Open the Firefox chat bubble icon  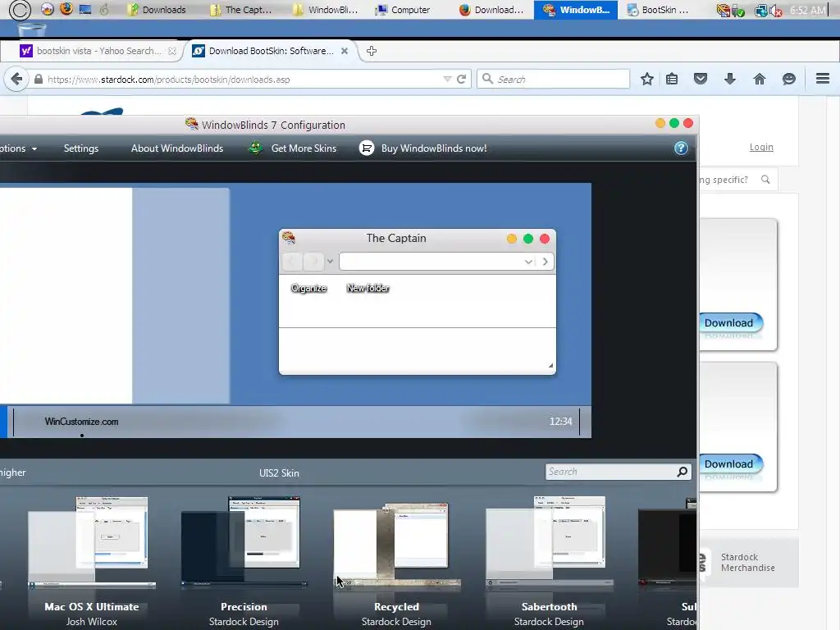tap(788, 80)
